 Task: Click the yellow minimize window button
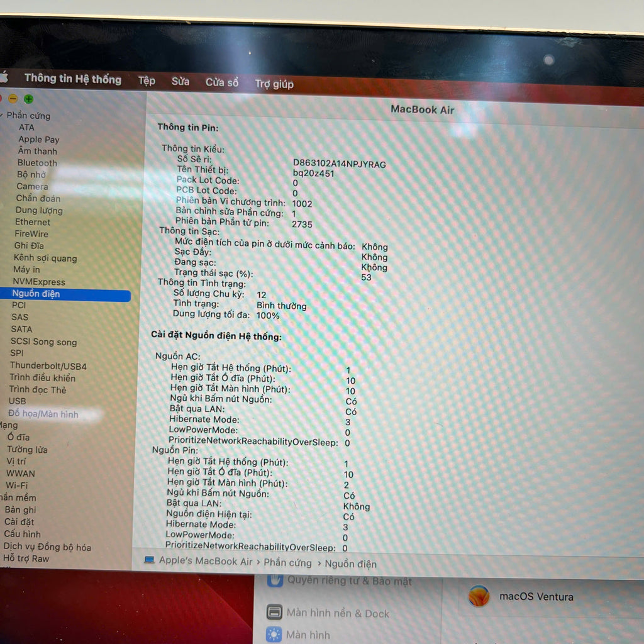[13, 99]
